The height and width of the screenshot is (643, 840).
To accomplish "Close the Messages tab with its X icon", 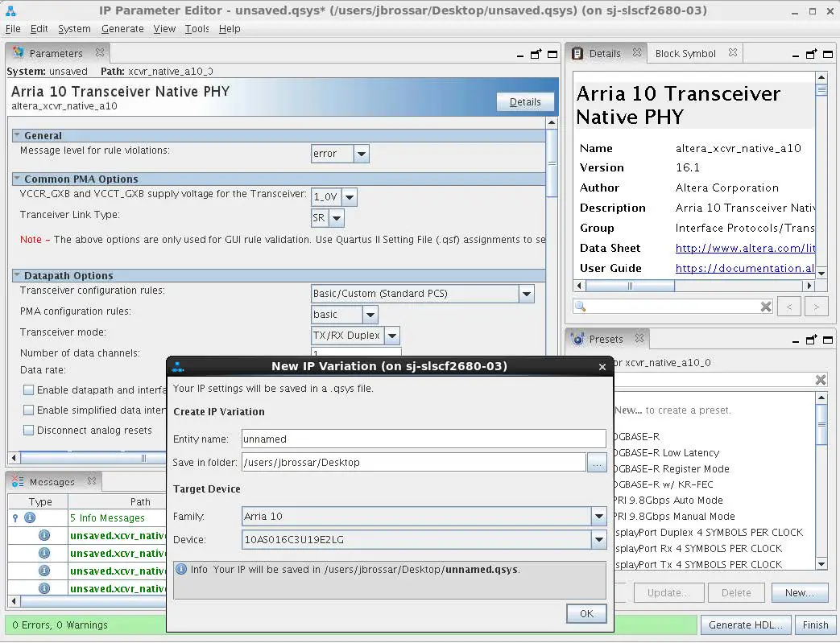I will pyautogui.click(x=92, y=480).
